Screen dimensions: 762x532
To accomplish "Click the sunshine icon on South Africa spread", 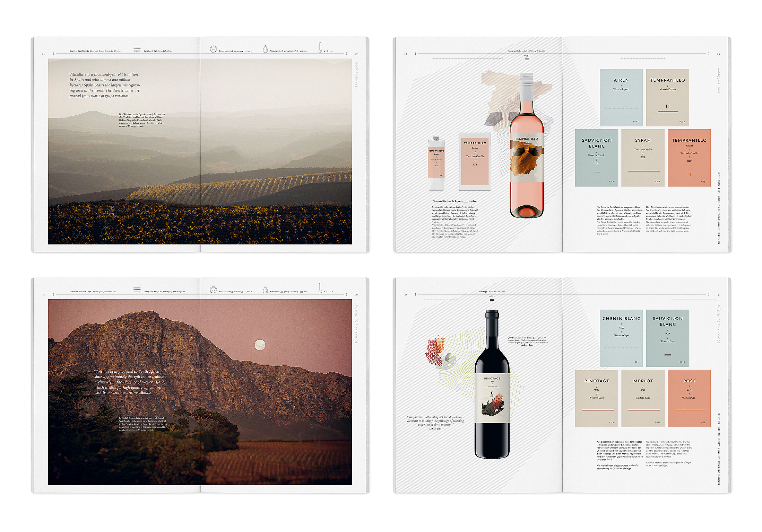I will (213, 290).
